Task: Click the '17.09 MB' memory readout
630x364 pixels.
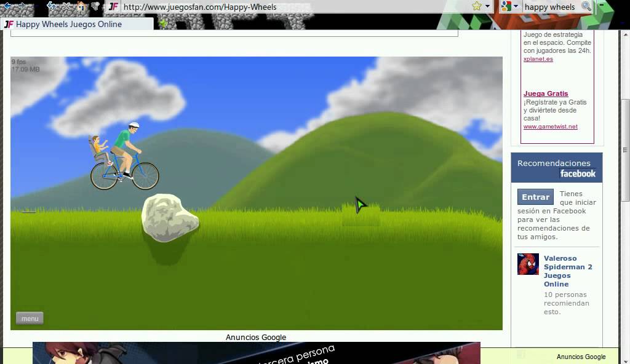Action: [x=25, y=69]
